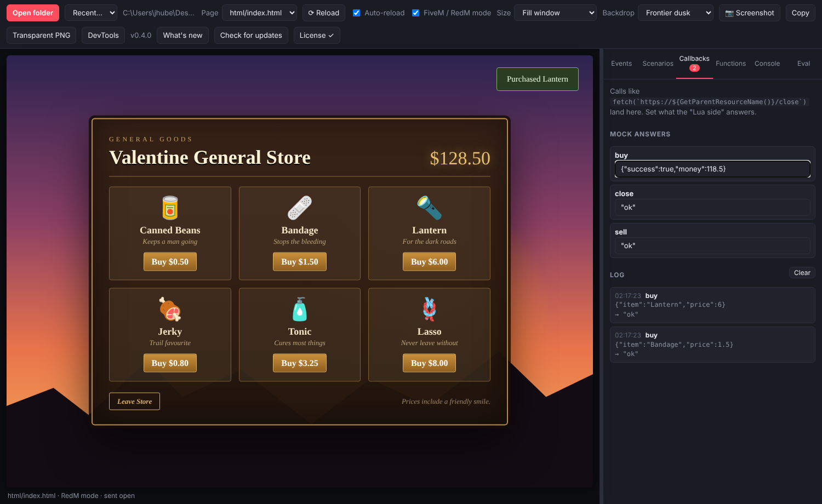Reload the page with the Reload button
Image resolution: width=822 pixels, height=504 pixels.
[x=324, y=13]
